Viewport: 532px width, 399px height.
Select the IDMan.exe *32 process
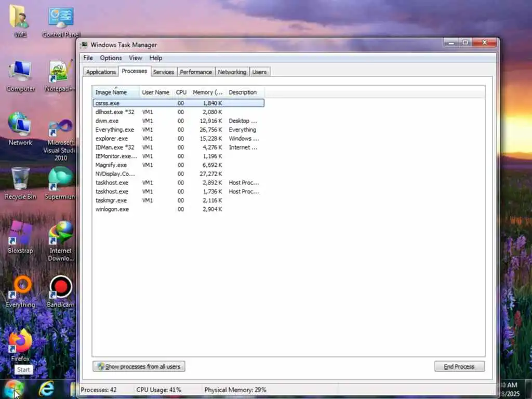coord(179,147)
